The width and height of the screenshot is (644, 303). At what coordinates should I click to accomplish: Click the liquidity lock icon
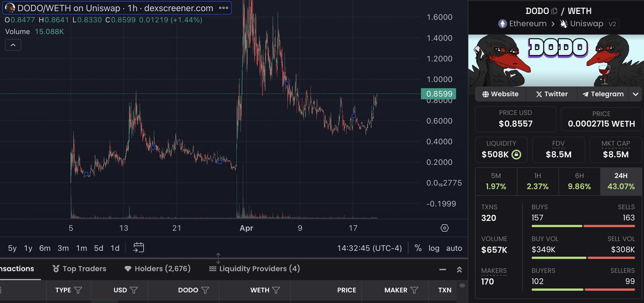click(515, 155)
